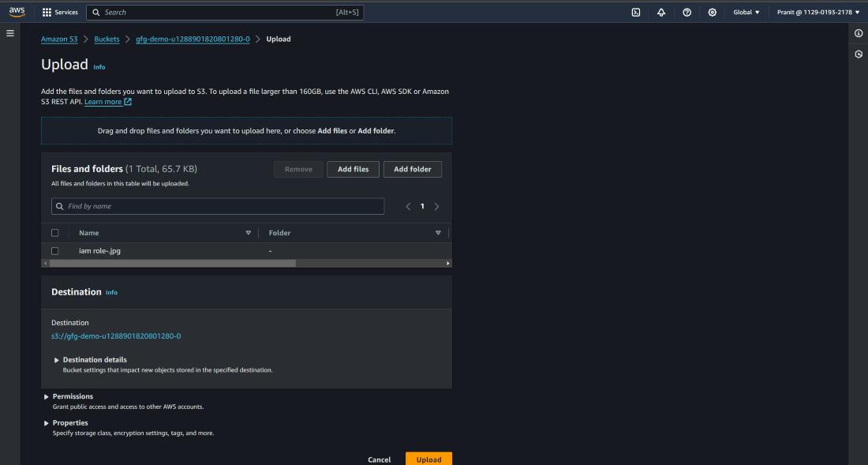
Task: Open the Services grid menu
Action: point(60,12)
